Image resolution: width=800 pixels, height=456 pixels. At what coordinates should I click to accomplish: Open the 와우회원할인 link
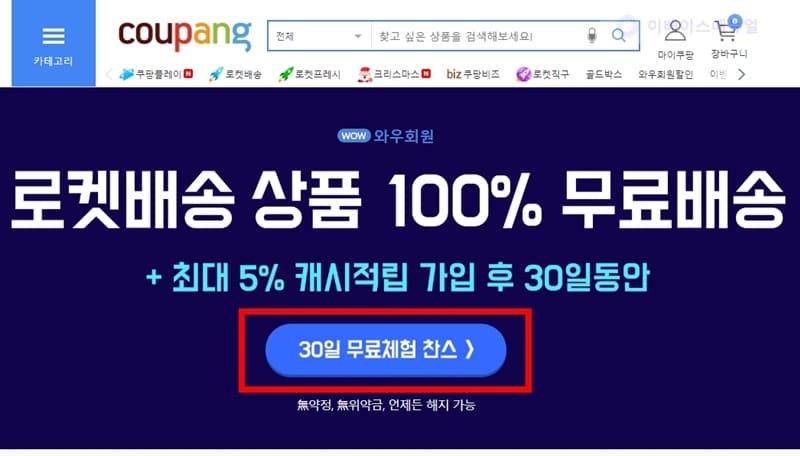[x=665, y=74]
